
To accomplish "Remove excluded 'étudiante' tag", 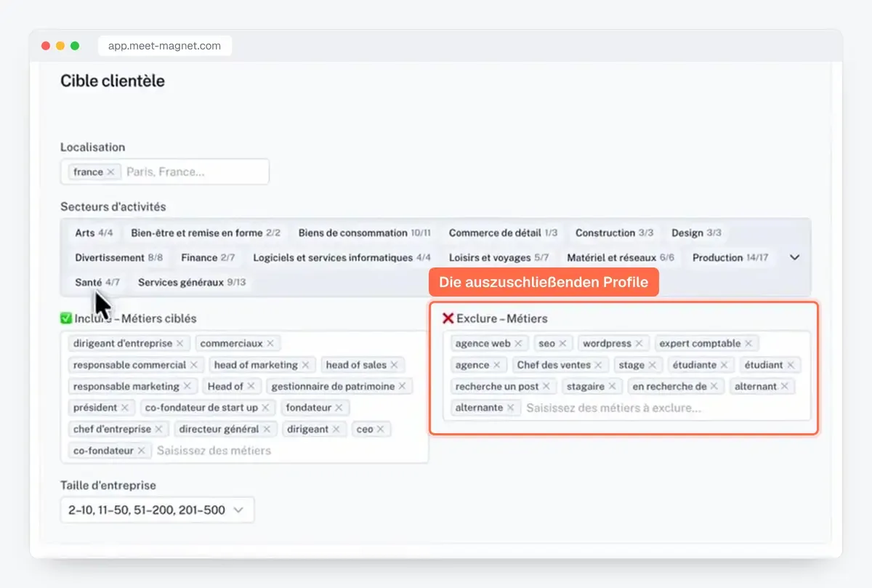I will (x=724, y=365).
